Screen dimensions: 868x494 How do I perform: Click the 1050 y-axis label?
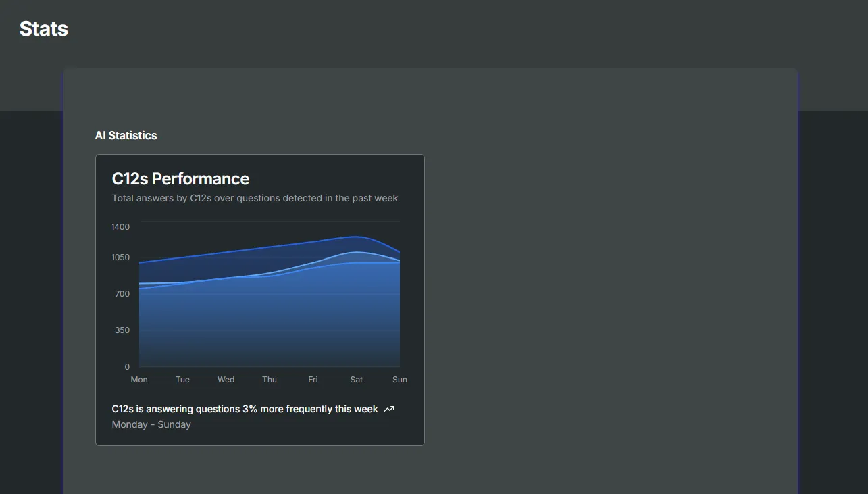pos(121,257)
